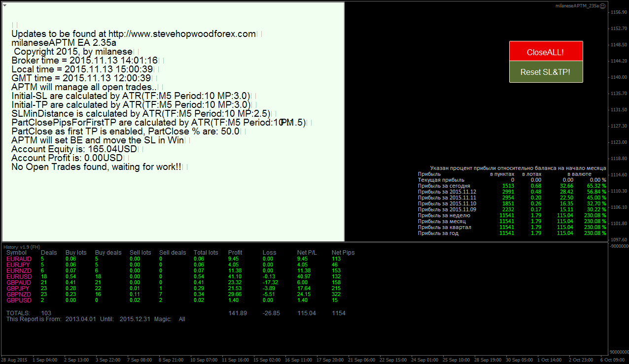
Task: Click the 'Прибыль за сегодня' row label
Action: 444,186
